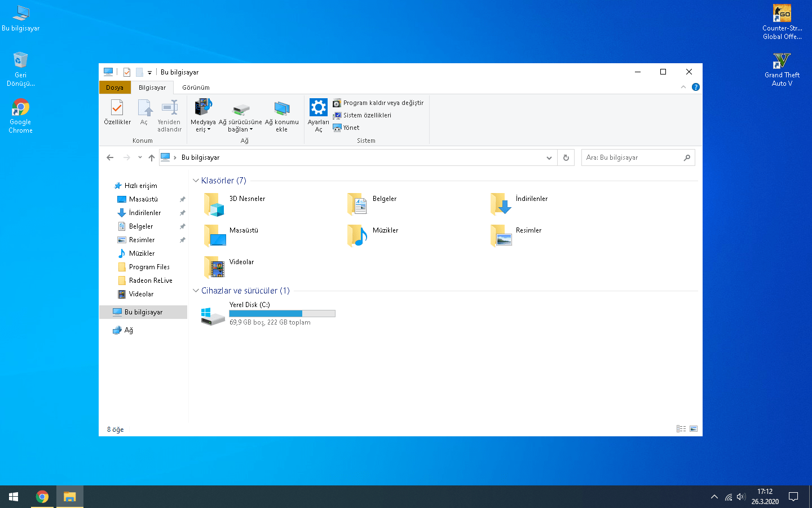Click File Explorer on the taskbar

click(70, 497)
